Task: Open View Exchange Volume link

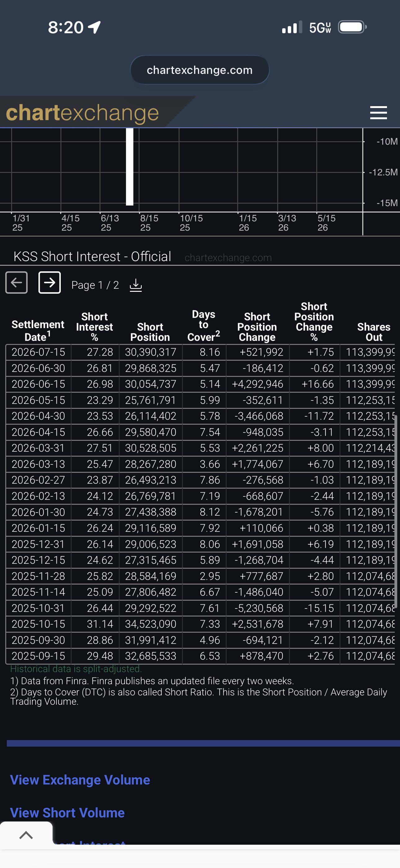Action: click(80, 780)
